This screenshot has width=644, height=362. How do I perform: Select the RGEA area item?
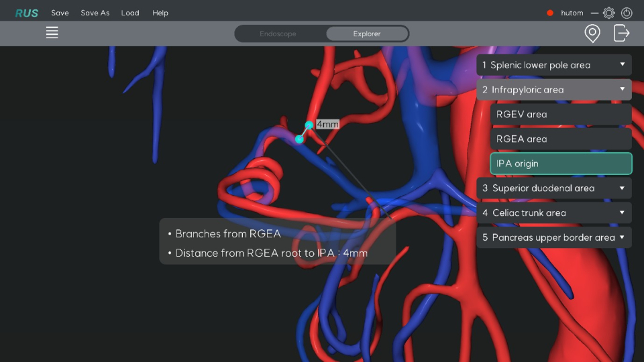[x=561, y=139]
